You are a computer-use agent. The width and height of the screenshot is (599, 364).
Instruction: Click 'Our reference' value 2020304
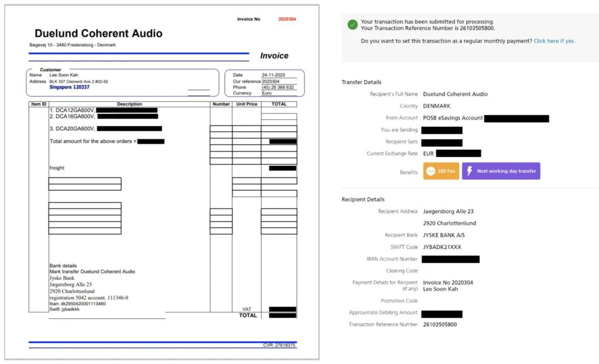(270, 81)
